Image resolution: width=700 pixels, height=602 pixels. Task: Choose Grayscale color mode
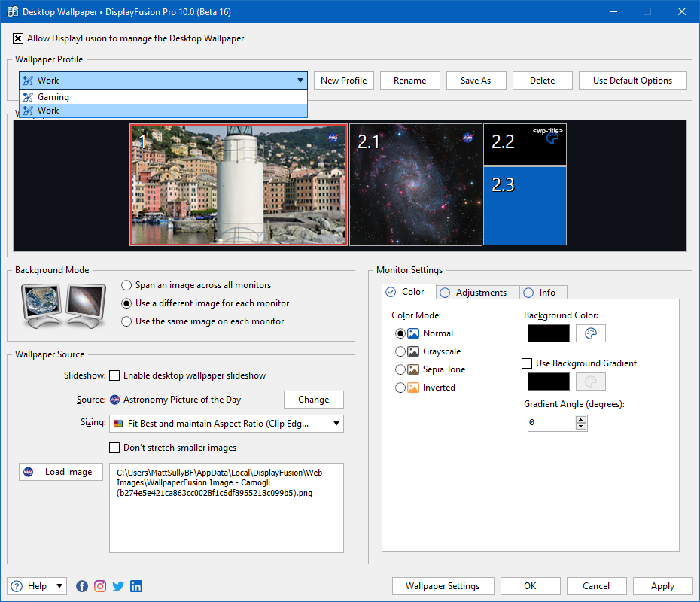[x=400, y=351]
